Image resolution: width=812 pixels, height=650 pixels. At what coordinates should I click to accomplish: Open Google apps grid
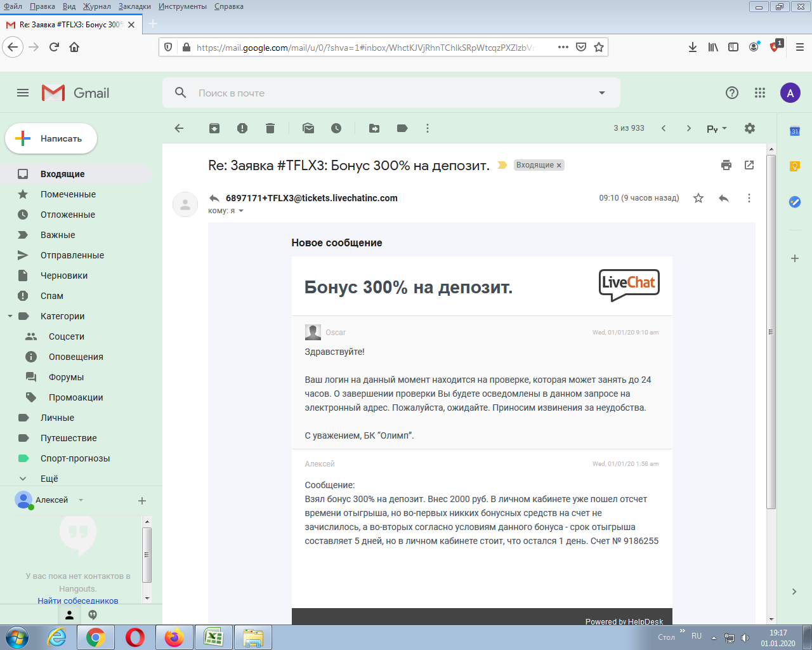click(x=760, y=93)
